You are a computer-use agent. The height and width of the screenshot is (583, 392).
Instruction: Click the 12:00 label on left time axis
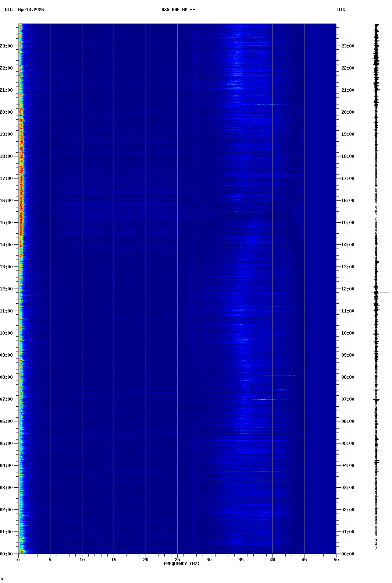coord(7,289)
